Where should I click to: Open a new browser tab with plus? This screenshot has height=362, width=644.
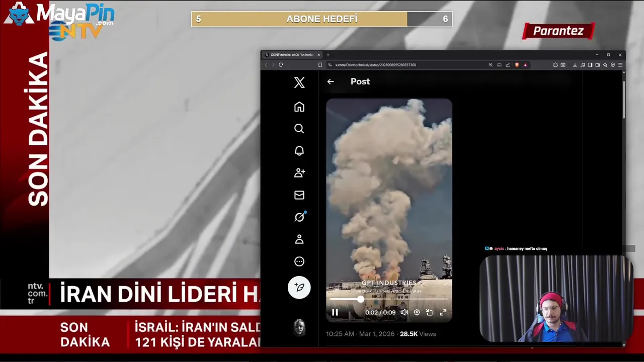pyautogui.click(x=328, y=55)
